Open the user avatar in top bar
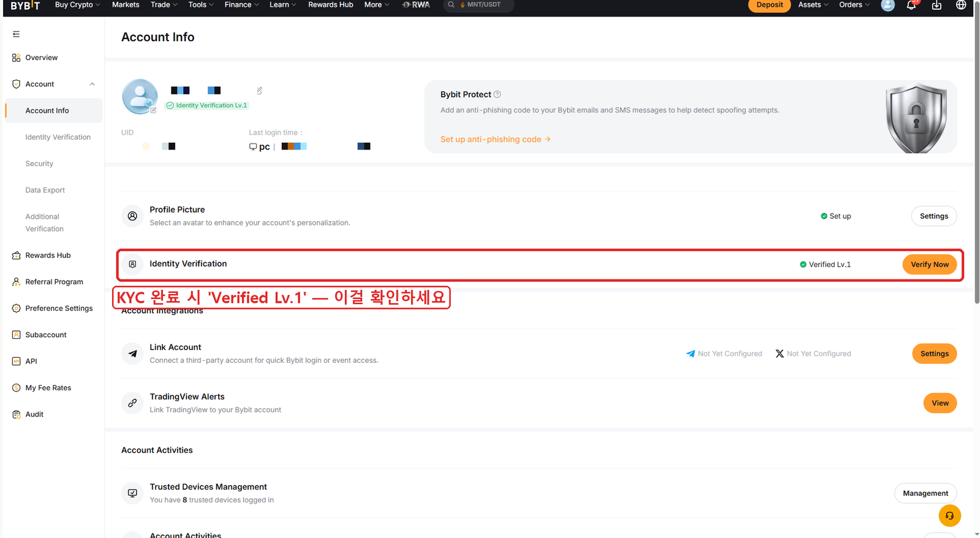This screenshot has height=538, width=980. tap(888, 5)
